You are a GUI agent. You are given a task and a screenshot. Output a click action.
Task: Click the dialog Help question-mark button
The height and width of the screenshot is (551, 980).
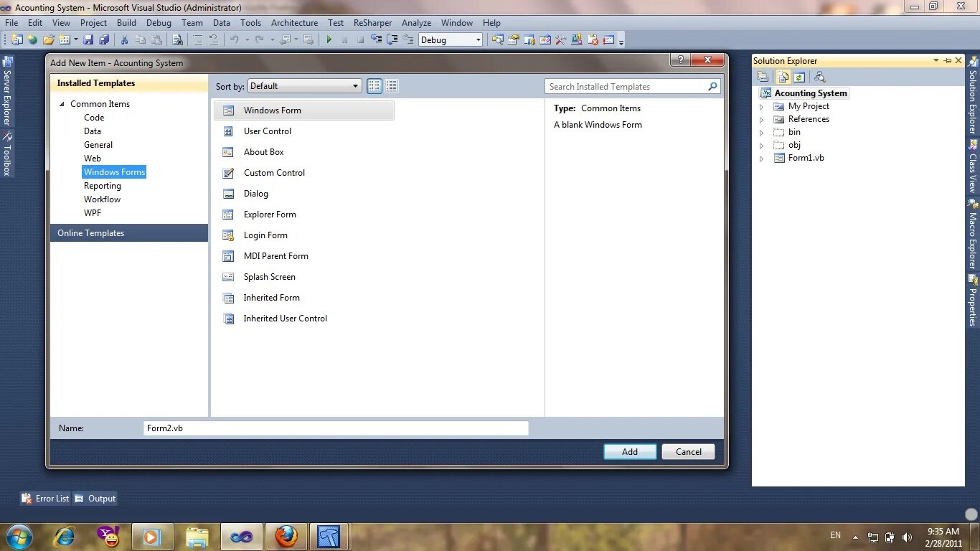[682, 60]
